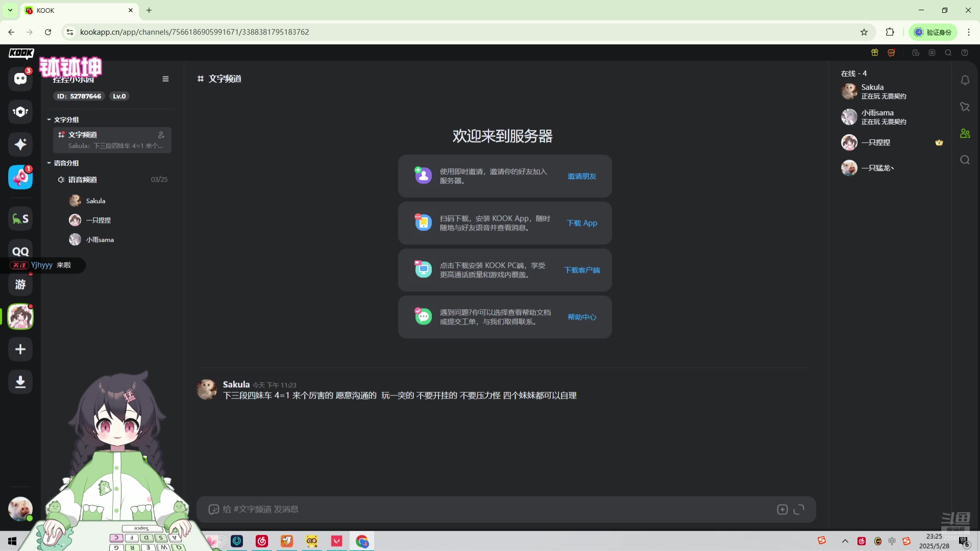Click 一只猛龙丶 in the online members list

tap(892, 168)
